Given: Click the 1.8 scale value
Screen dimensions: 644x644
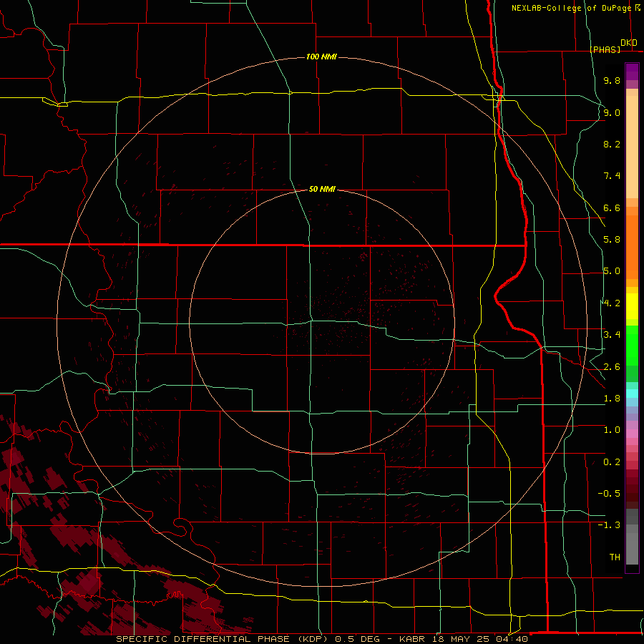Looking at the screenshot, I should pos(612,399).
